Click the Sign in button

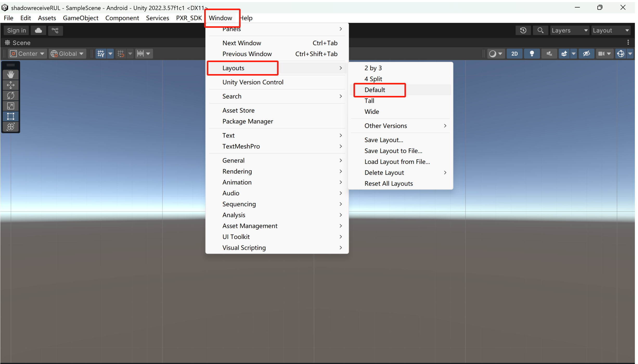[x=16, y=30]
